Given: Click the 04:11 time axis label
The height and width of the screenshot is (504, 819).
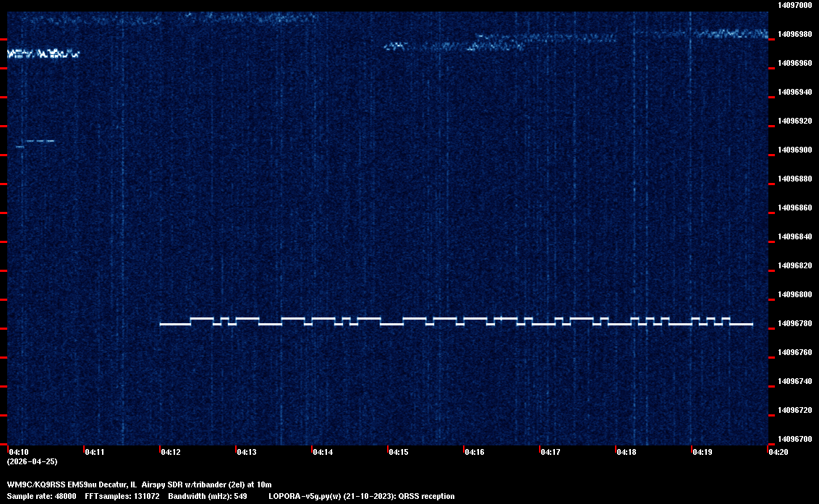Looking at the screenshot, I should [95, 452].
